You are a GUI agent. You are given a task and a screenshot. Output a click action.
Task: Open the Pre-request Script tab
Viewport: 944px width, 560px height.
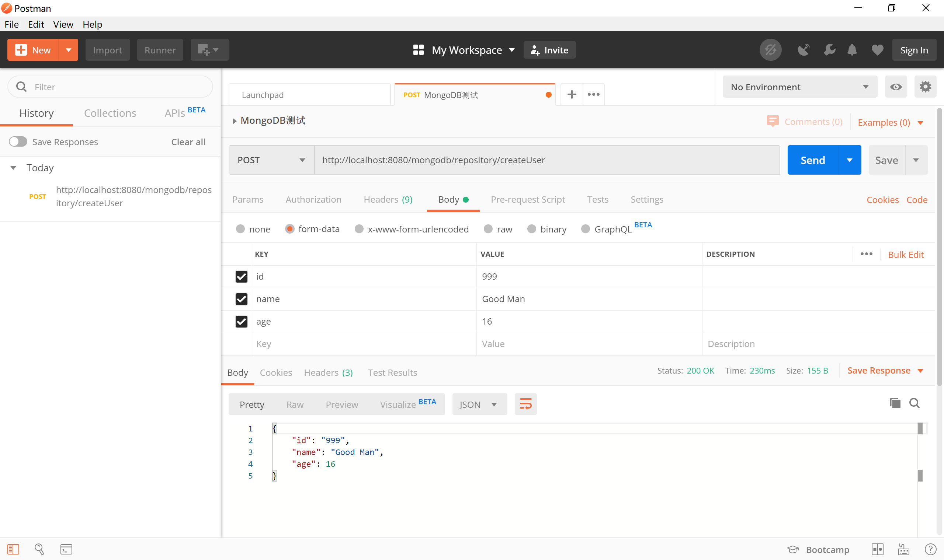(x=528, y=199)
